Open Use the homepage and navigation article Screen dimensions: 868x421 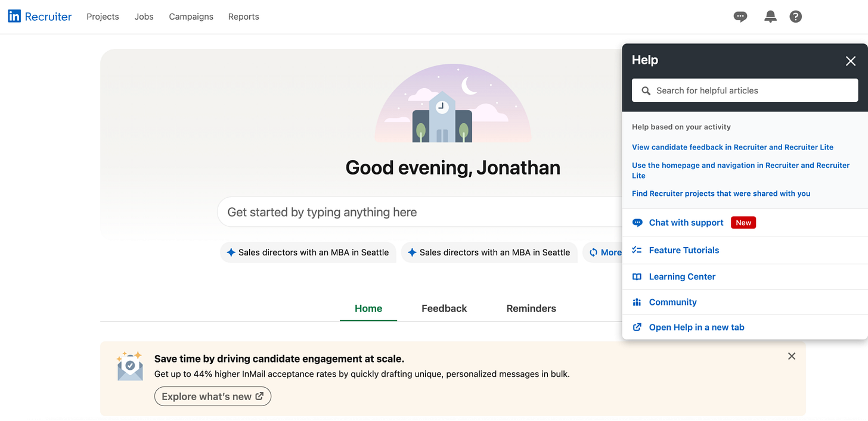[x=741, y=170]
